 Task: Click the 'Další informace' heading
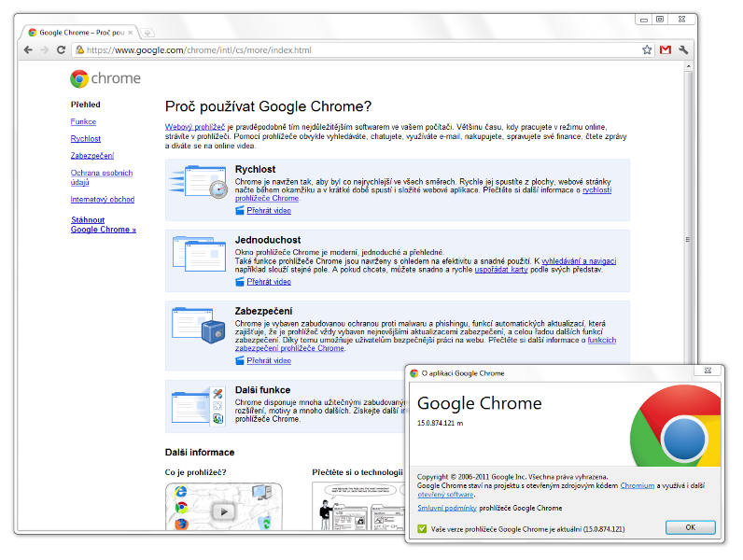(200, 453)
